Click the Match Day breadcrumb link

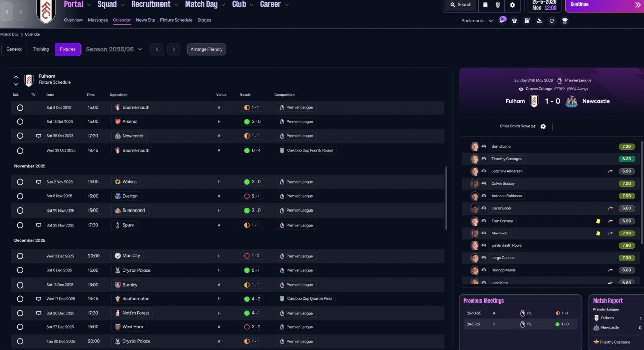[9, 34]
